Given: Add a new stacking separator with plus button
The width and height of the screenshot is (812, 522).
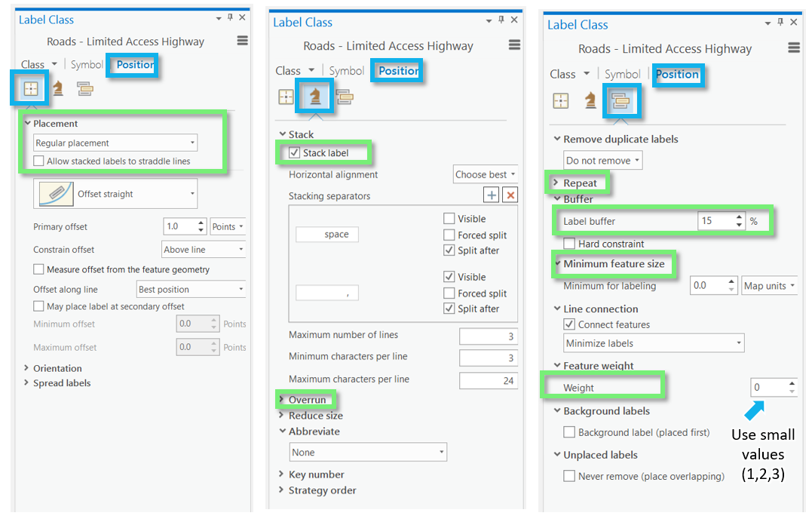Looking at the screenshot, I should pos(491,195).
